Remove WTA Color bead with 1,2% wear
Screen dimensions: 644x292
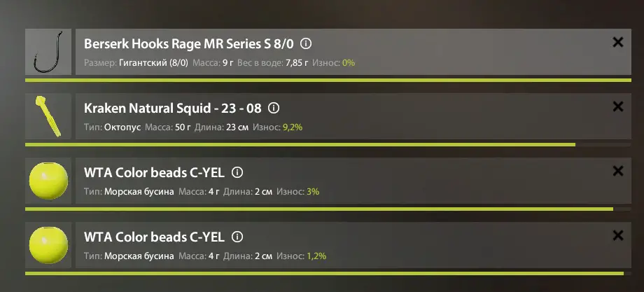[617, 235]
